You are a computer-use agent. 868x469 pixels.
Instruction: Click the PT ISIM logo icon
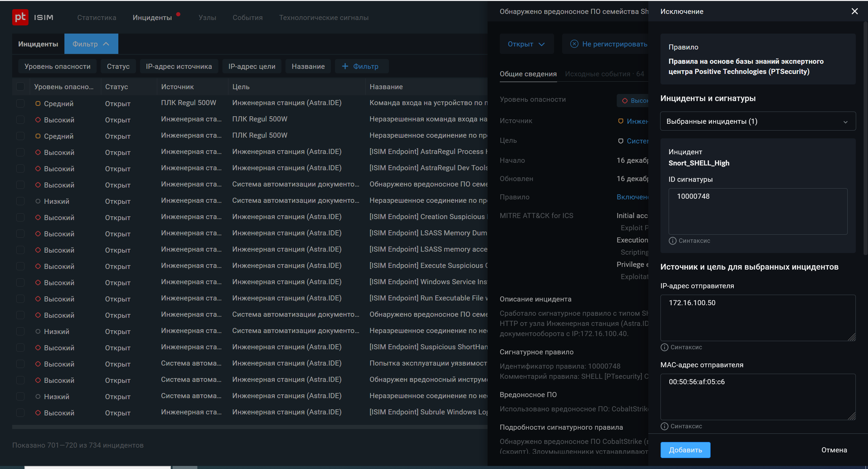20,17
